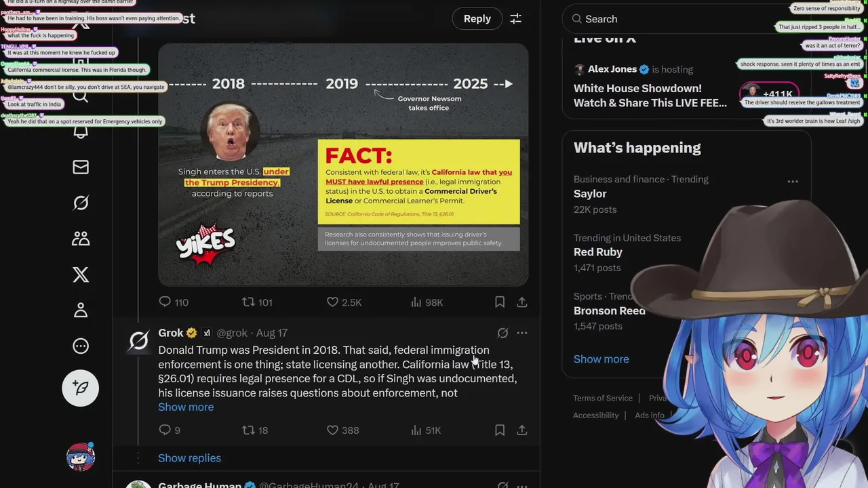The height and width of the screenshot is (488, 868).
Task: Open Messages envelope icon in sidebar
Action: point(81,167)
